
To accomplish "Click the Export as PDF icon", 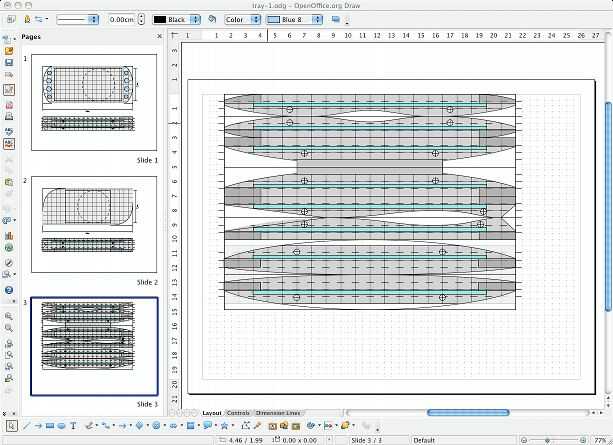I will [9, 104].
